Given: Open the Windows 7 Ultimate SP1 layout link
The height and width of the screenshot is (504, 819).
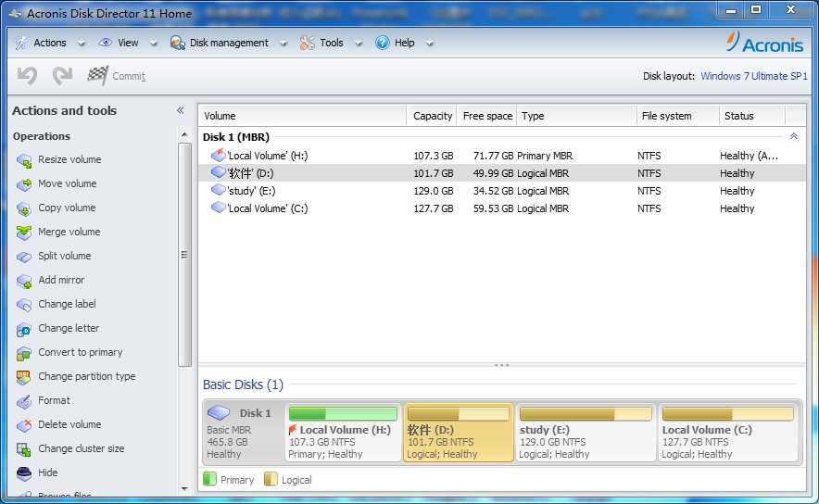Looking at the screenshot, I should click(754, 76).
